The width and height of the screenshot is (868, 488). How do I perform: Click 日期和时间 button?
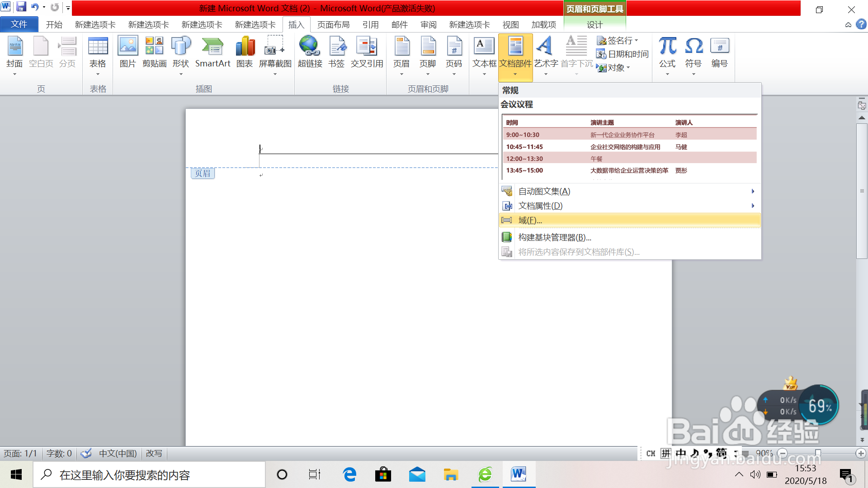[623, 54]
